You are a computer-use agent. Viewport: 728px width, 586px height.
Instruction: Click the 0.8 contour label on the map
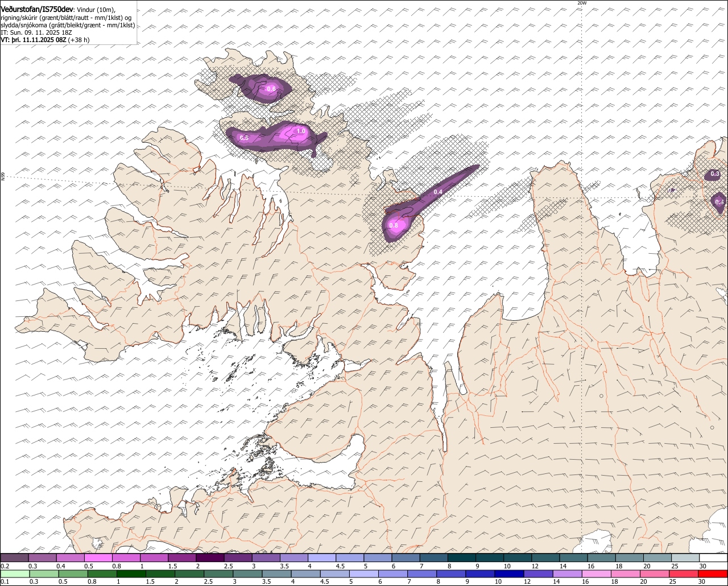coord(394,225)
